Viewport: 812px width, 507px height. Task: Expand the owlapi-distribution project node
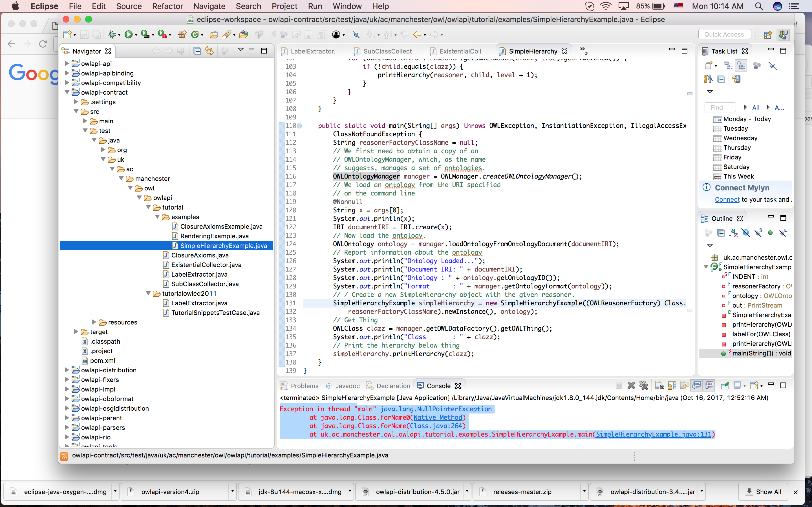pyautogui.click(x=67, y=370)
